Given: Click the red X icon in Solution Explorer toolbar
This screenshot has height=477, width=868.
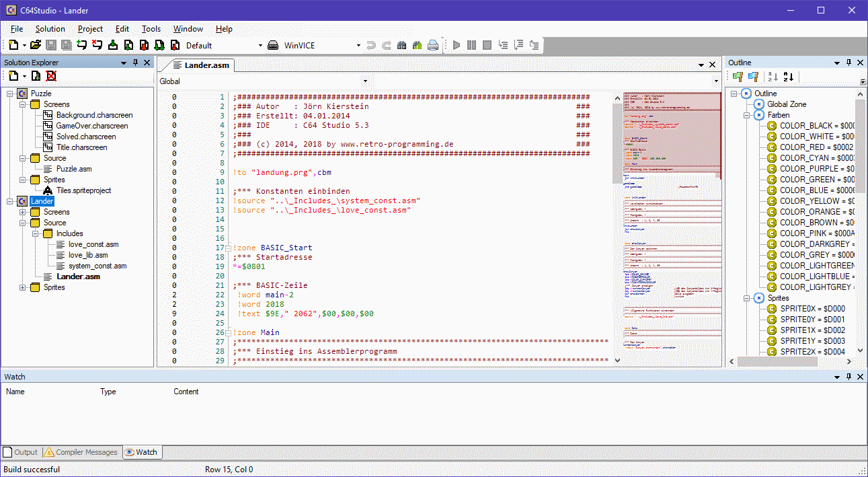Looking at the screenshot, I should coord(51,76).
